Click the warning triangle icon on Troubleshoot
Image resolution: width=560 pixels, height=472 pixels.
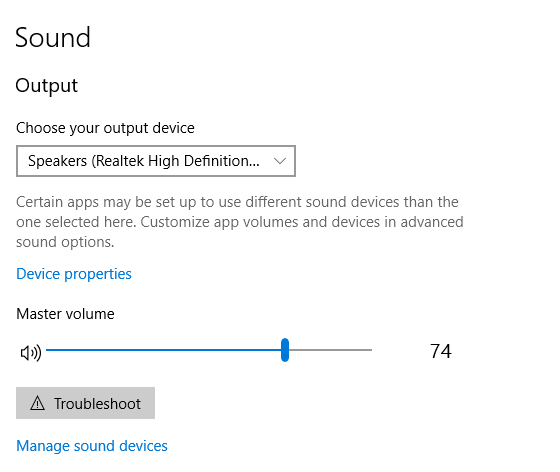[38, 403]
